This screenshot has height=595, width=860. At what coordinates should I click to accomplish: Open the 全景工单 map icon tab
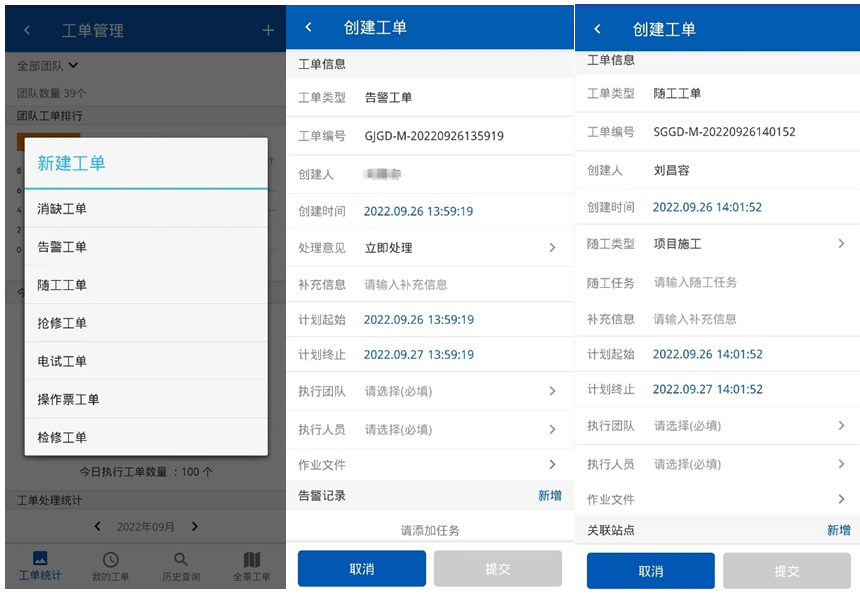[252, 560]
